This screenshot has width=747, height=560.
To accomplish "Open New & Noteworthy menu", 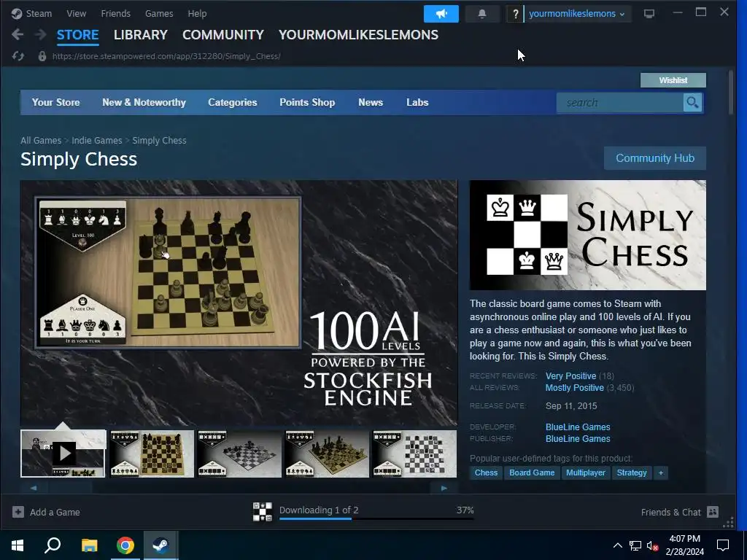I will tap(144, 102).
